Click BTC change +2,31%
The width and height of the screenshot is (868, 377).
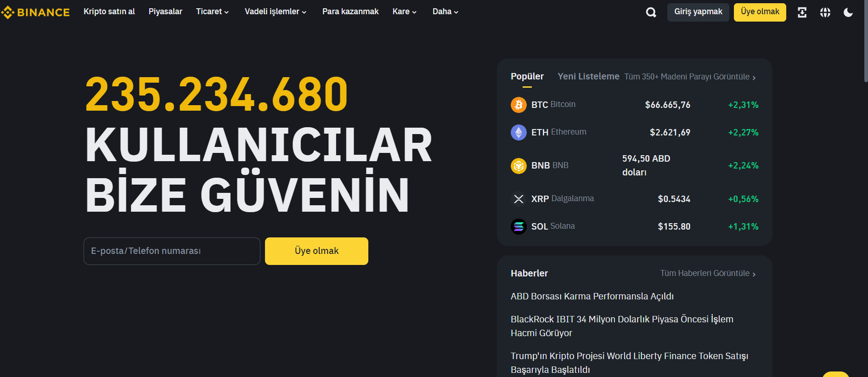pos(743,105)
